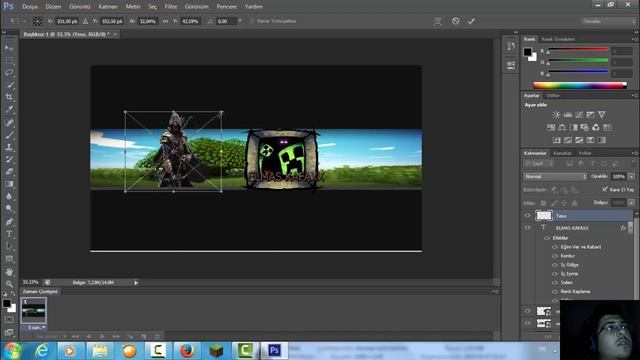Toggle the Kare 1'i Yay checkbox

(x=605, y=189)
